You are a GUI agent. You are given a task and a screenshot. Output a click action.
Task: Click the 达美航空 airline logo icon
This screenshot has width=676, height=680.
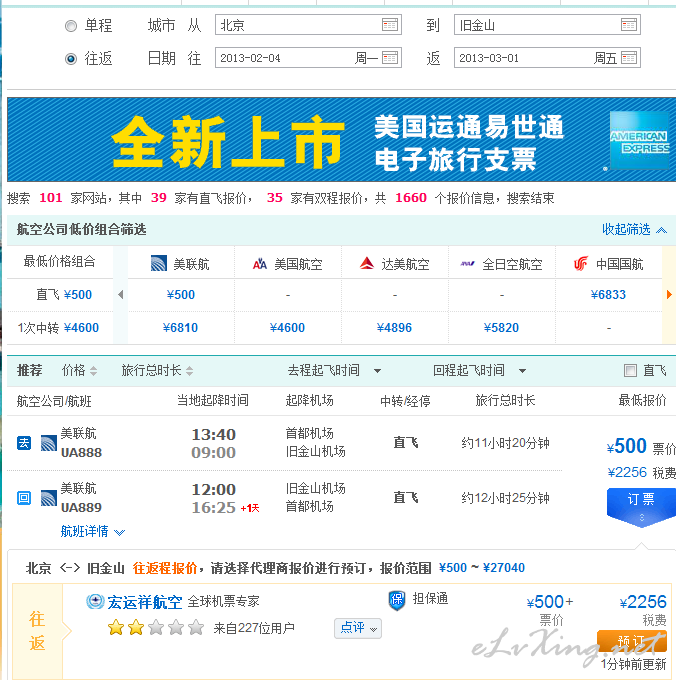(x=367, y=263)
